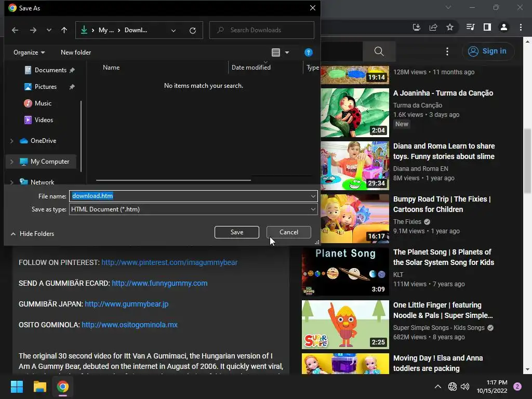Open view options dropdown arrow
The image size is (532, 399).
pos(287,52)
